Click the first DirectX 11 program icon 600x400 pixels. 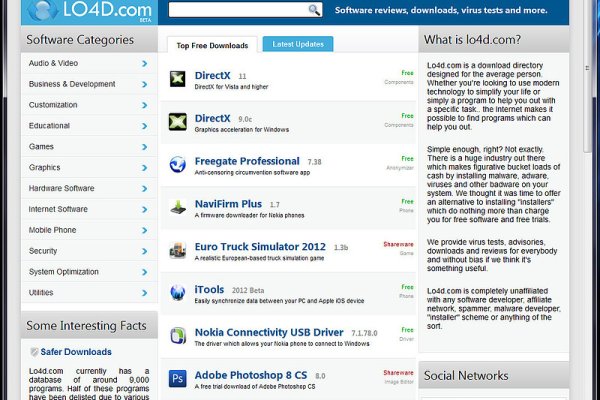(177, 79)
